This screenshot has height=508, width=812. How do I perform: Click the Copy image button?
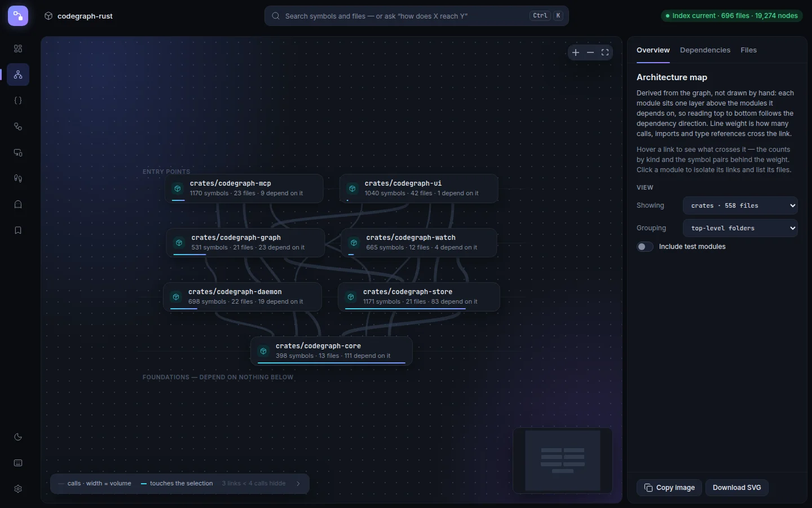coord(669,488)
